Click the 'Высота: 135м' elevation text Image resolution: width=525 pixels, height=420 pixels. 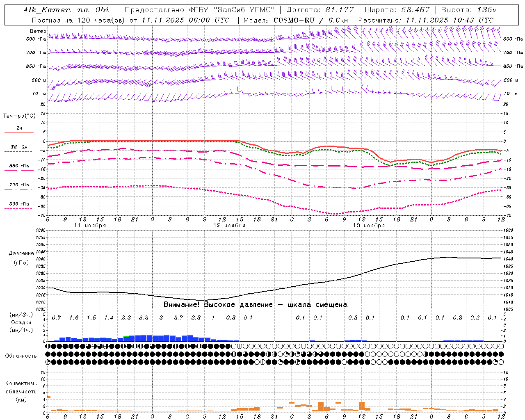click(x=469, y=10)
